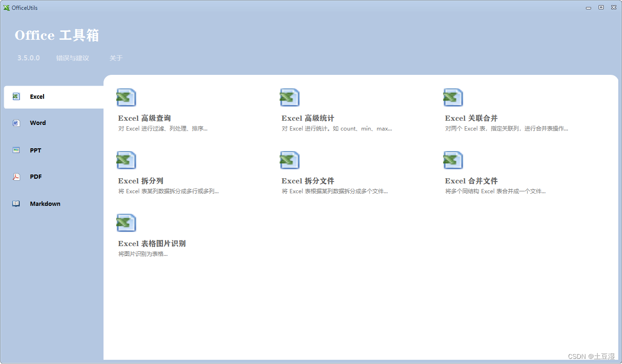
Task: Switch to the PPT tab
Action: (36, 151)
